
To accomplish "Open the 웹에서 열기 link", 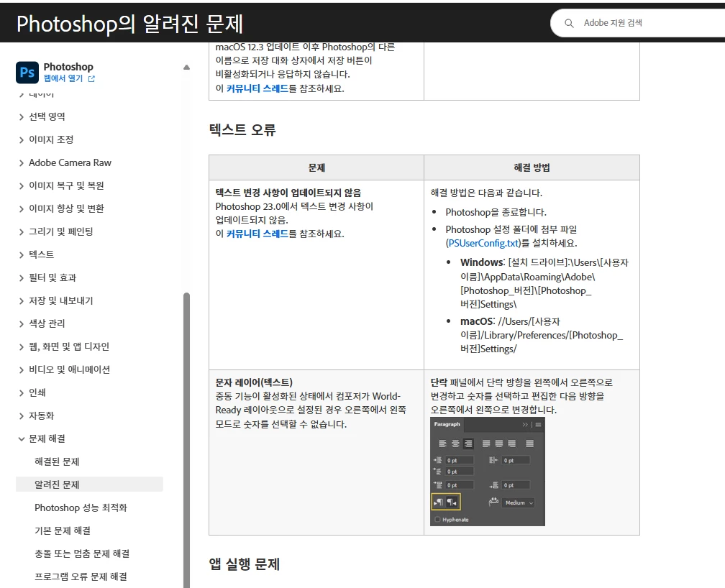I will 69,78.
